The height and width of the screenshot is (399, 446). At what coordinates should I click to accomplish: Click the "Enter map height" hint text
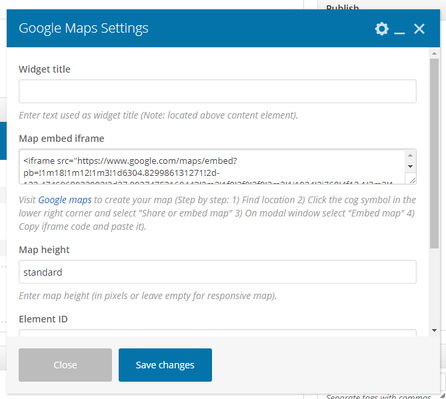coord(148,296)
